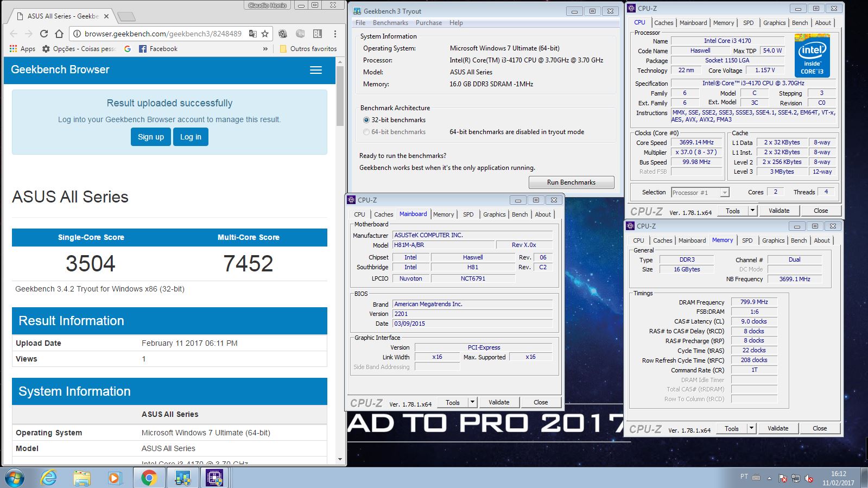Screen dimensions: 868x488
Task: Open About tab in CPU-Z Mainboard window
Action: [543, 214]
